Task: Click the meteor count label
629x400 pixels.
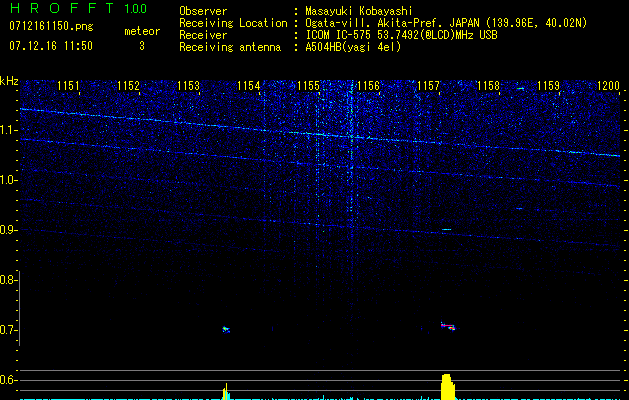Action: [142, 31]
